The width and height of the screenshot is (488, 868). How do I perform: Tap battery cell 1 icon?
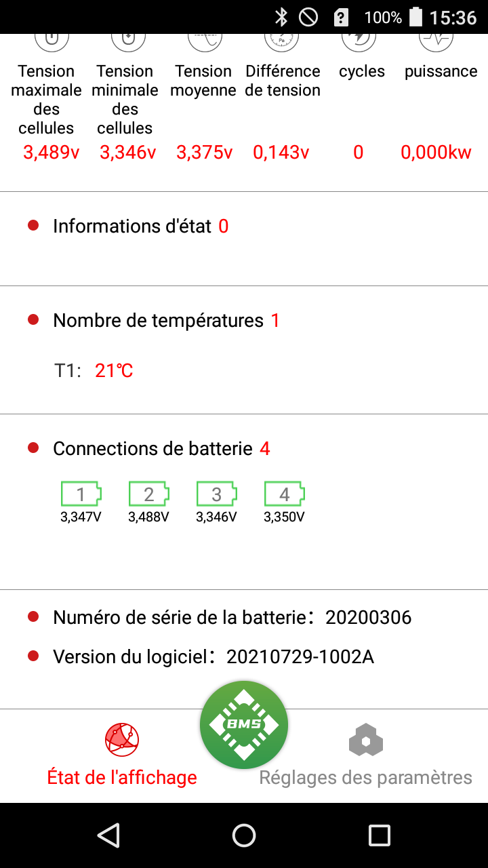point(81,494)
